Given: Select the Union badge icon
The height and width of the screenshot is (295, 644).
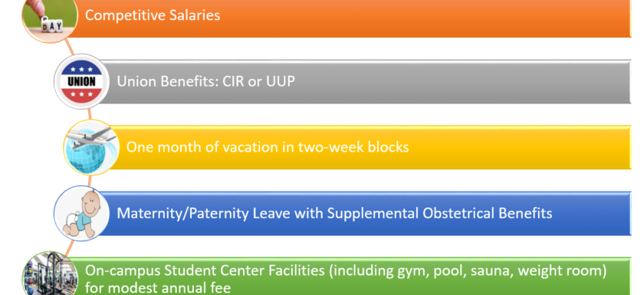Looking at the screenshot, I should point(82,81).
